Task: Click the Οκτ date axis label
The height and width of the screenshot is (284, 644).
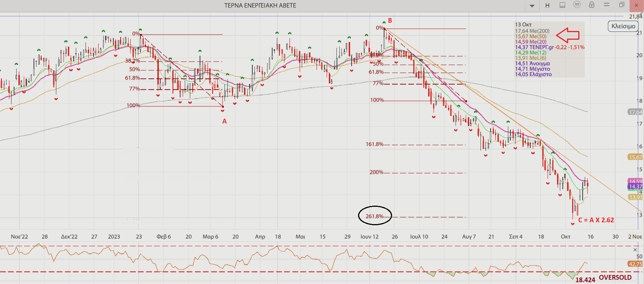Action: coord(566,237)
